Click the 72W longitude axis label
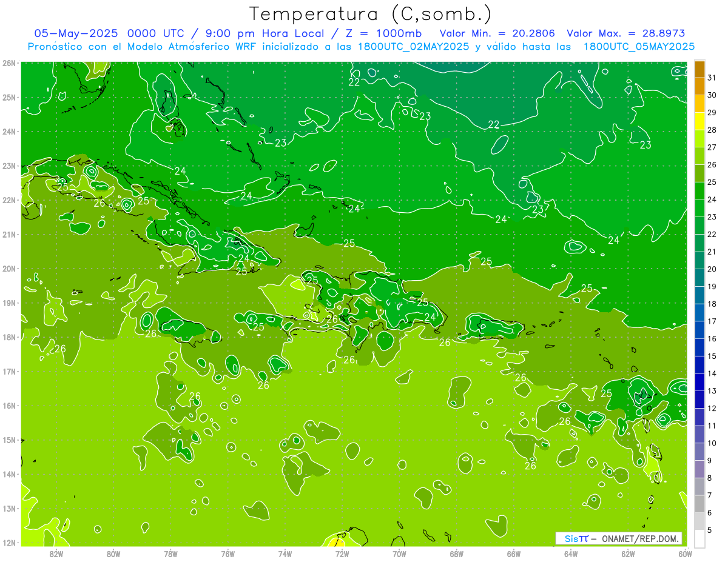 [342, 554]
